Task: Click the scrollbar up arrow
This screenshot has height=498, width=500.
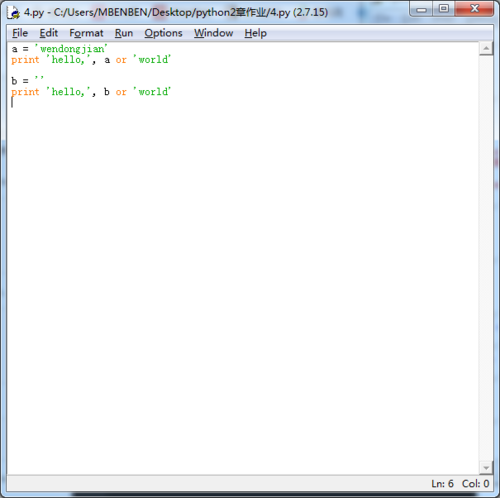Action: [x=486, y=49]
